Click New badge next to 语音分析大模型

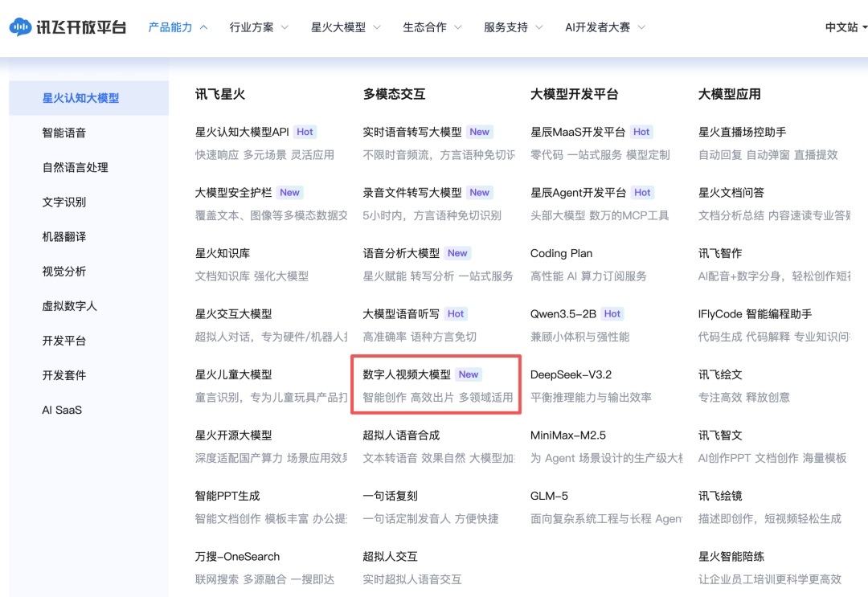pyautogui.click(x=457, y=253)
